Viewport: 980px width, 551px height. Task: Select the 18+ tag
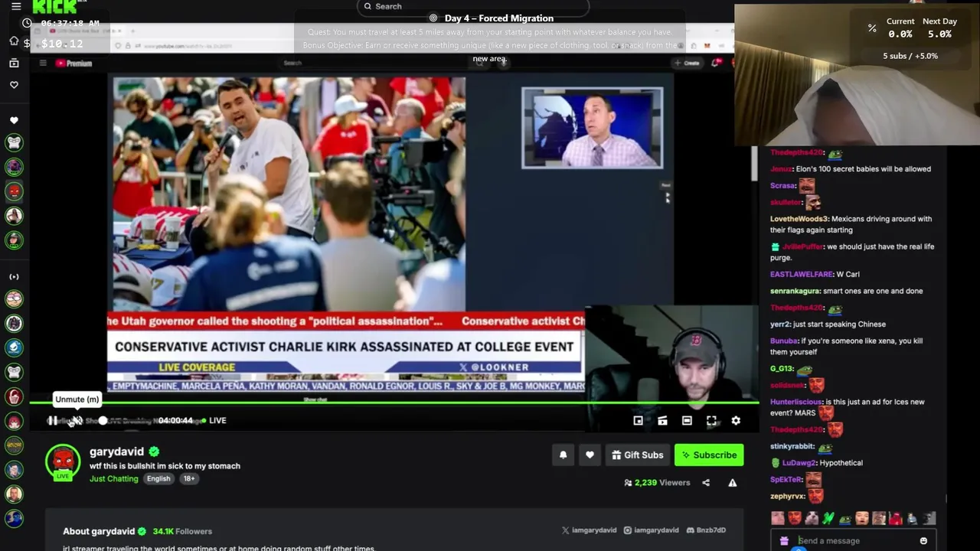(188, 478)
